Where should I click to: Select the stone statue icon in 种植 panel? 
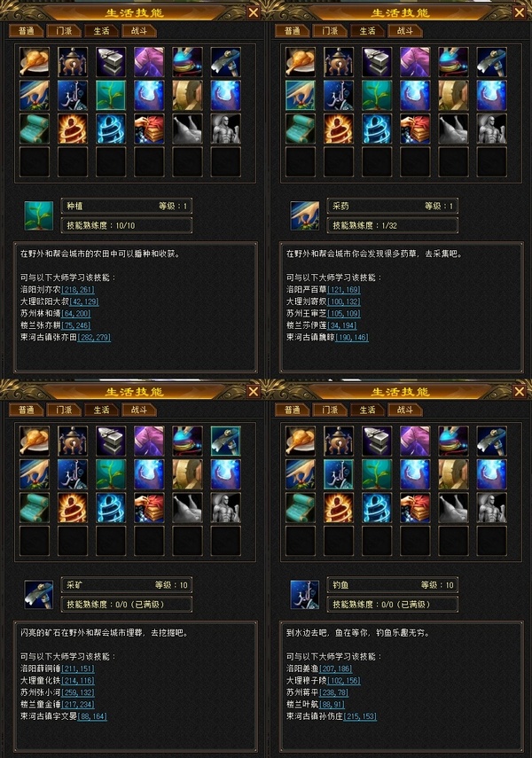pyautogui.click(x=226, y=129)
